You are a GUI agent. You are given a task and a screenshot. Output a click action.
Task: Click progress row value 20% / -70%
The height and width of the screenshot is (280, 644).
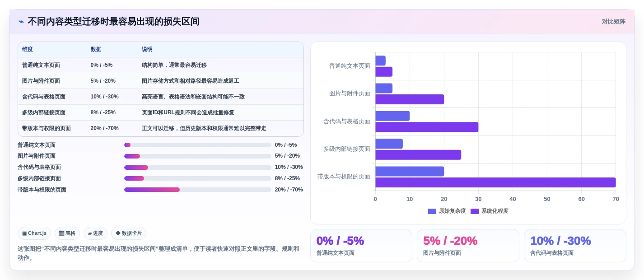[x=289, y=190]
